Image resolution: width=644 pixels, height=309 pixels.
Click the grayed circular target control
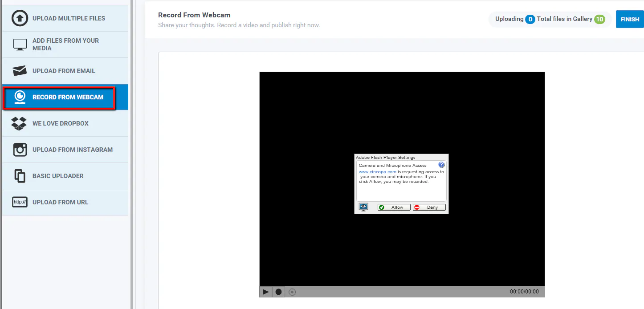coord(292,292)
